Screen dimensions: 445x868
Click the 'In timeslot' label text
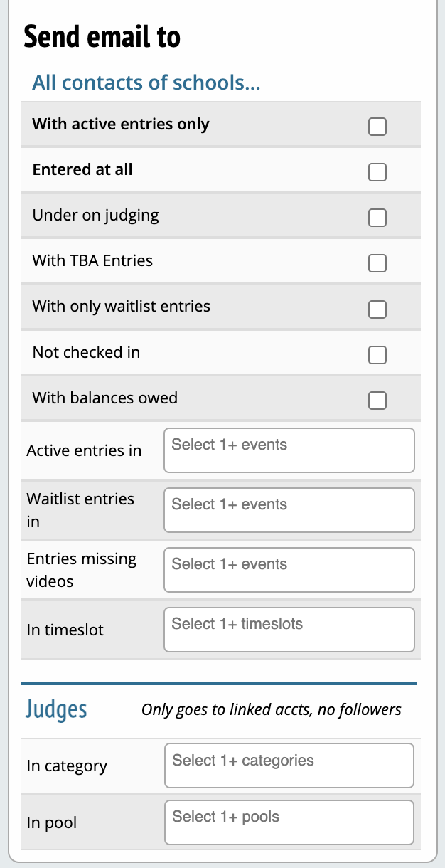65,630
